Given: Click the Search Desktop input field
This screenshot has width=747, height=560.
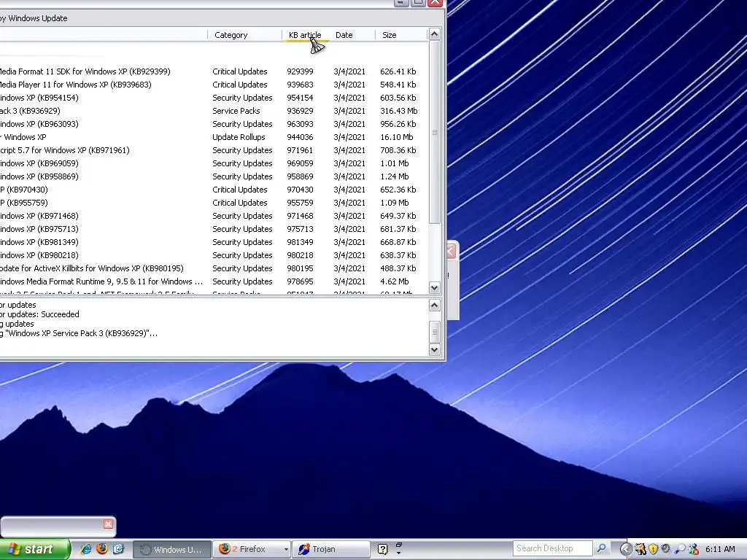Looking at the screenshot, I should [553, 548].
